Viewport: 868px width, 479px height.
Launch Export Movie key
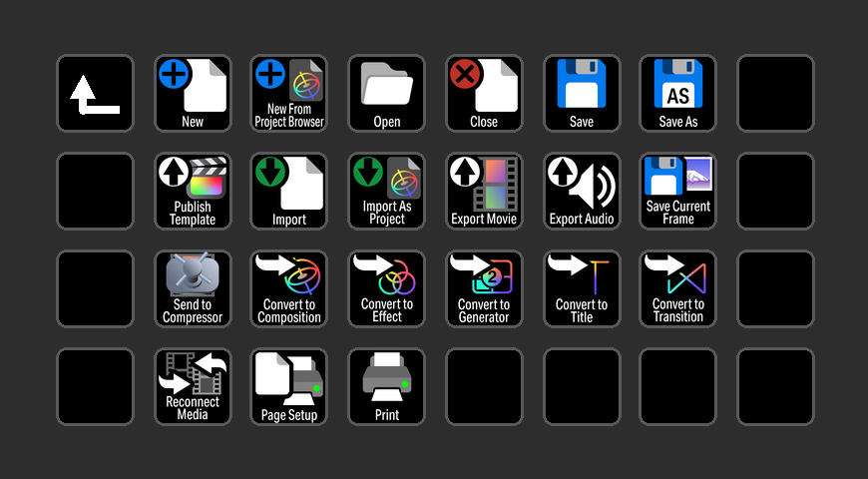[x=484, y=191]
